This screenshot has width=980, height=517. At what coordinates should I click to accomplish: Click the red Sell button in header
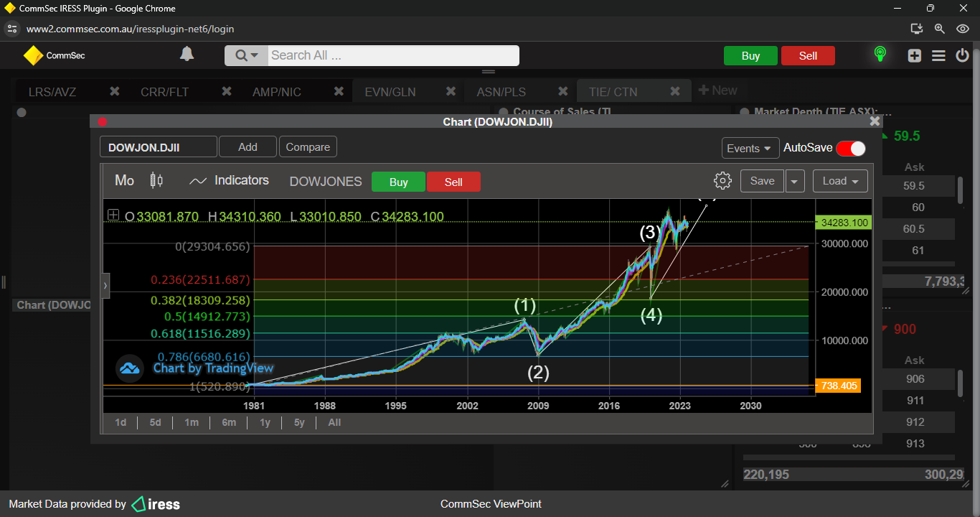pos(808,56)
